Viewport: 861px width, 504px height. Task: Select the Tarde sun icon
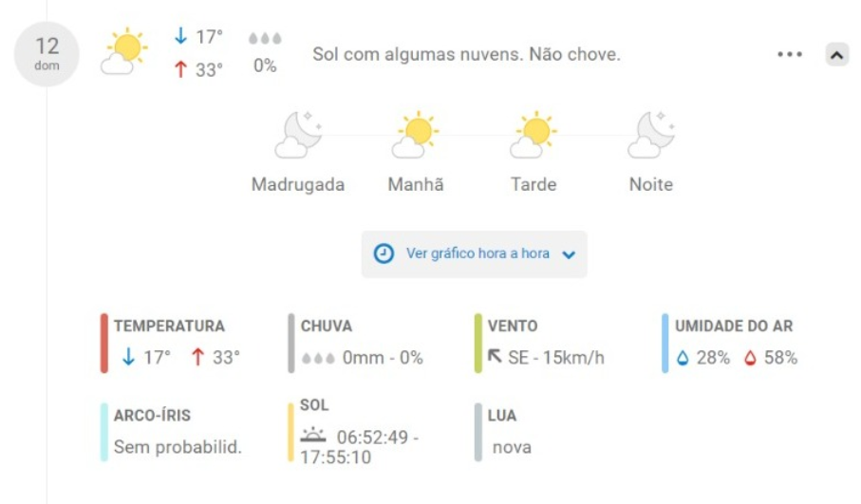click(x=533, y=135)
